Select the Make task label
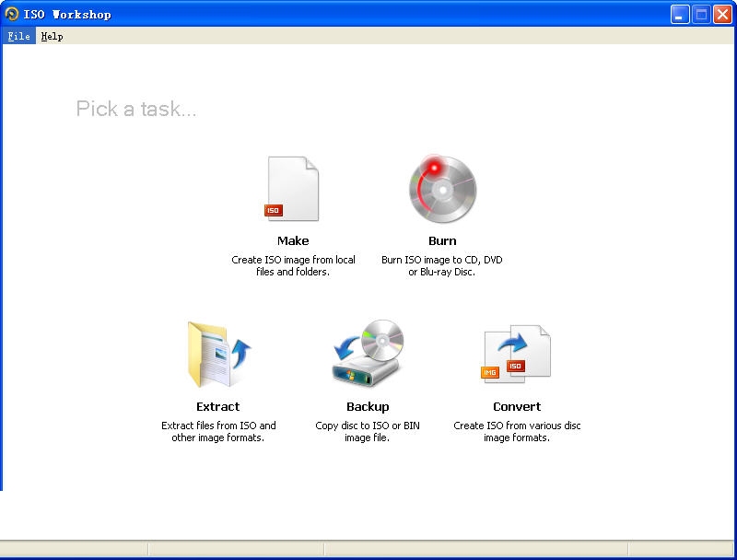Screen dimensions: 737x560 [293, 241]
